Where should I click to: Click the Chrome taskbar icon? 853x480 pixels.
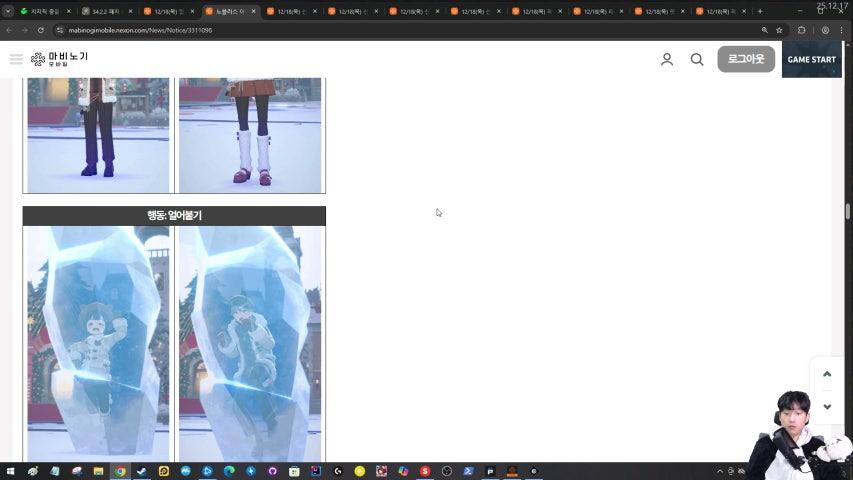click(120, 471)
